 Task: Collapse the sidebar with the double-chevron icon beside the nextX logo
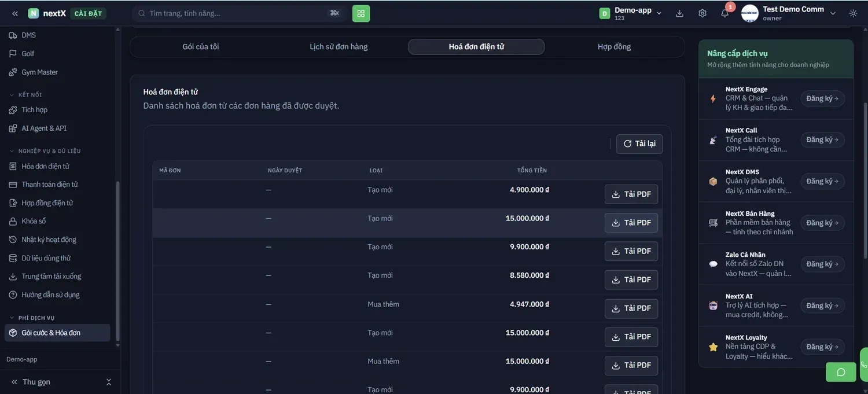coord(15,13)
